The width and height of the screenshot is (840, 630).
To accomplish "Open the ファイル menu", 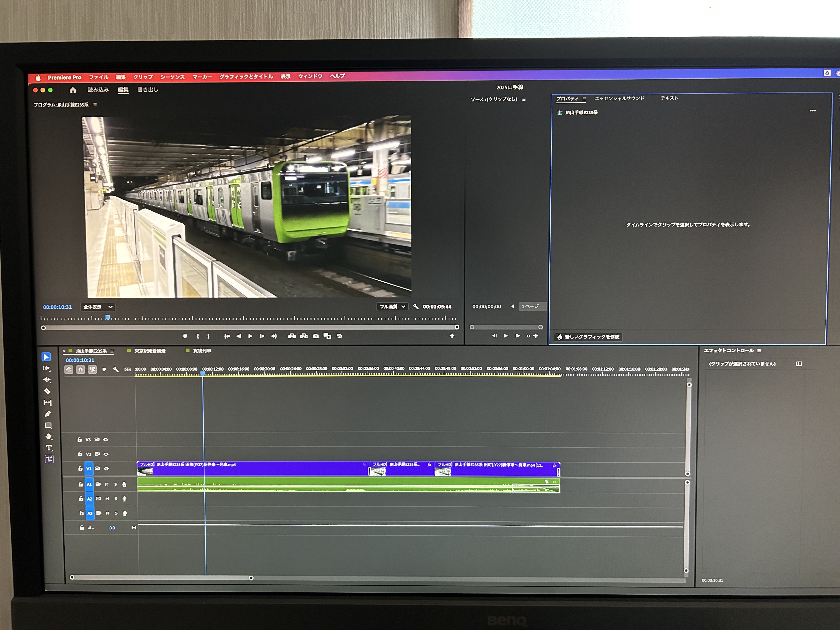I will (x=99, y=77).
